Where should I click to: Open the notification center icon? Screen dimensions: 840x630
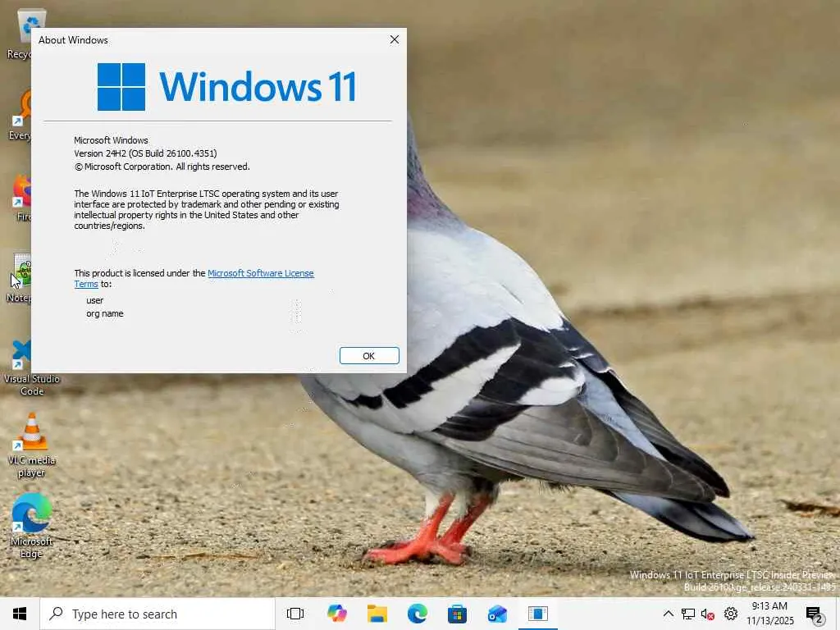[814, 614]
